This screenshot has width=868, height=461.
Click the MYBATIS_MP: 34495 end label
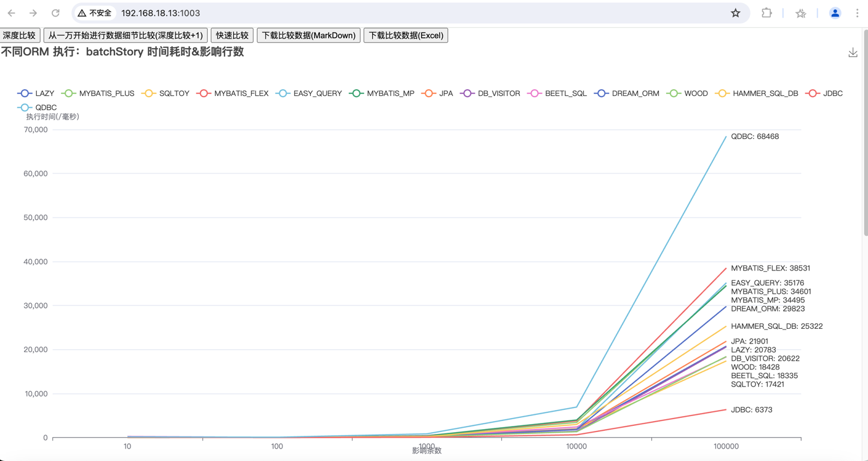pyautogui.click(x=768, y=300)
